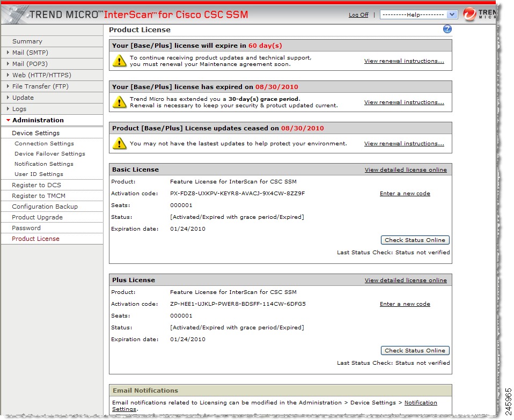The image size is (514, 420).
Task: Select Mail (SMTP) in the sidebar
Action: (x=30, y=53)
